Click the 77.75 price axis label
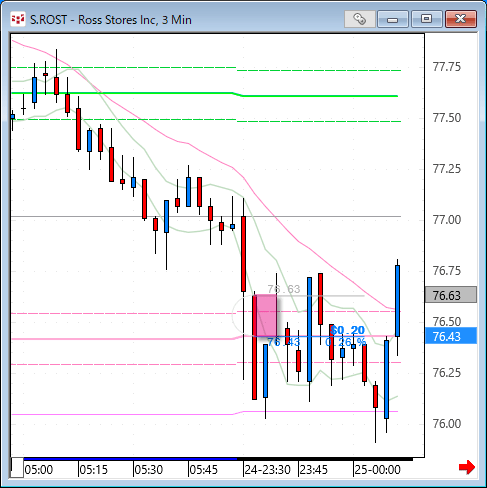487x488 pixels. point(447,67)
